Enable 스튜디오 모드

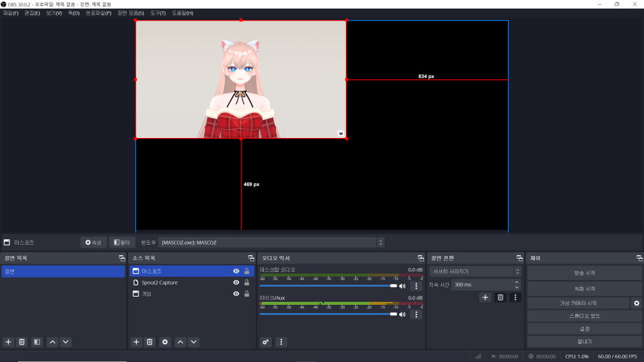(x=585, y=316)
